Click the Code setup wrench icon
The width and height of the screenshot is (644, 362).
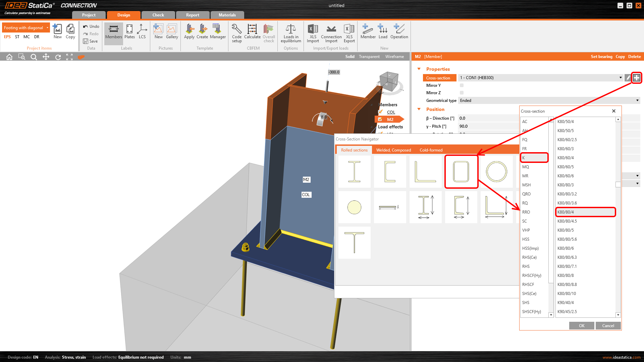click(236, 29)
